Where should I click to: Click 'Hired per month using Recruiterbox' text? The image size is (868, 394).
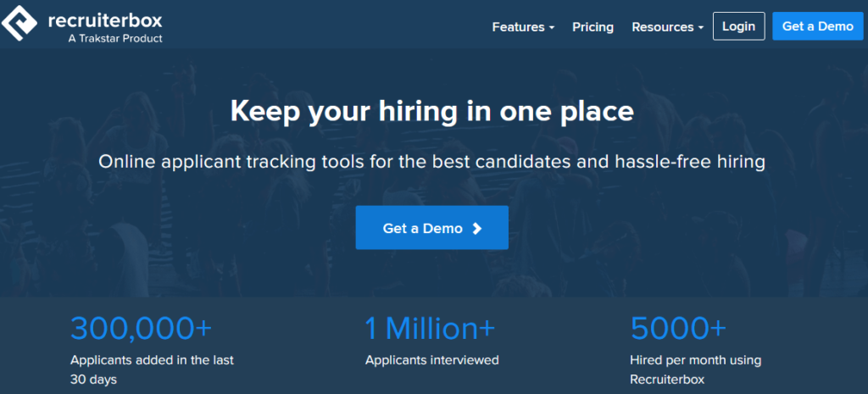tap(695, 370)
